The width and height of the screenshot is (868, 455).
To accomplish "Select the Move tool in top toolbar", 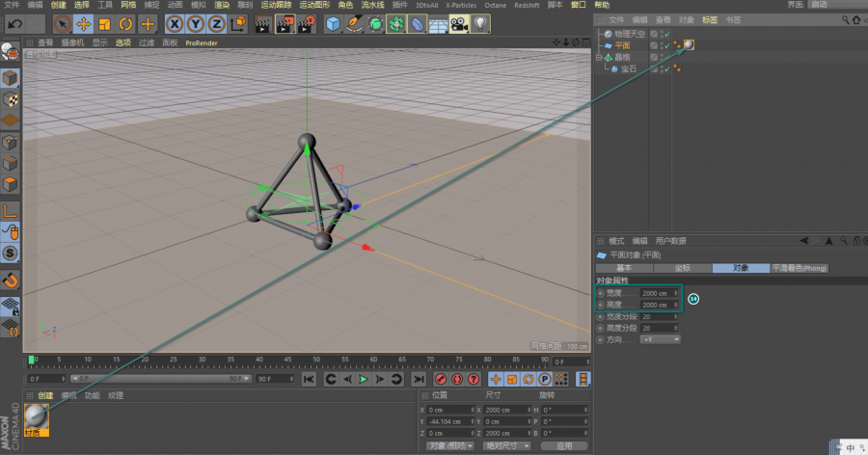I will [x=83, y=23].
